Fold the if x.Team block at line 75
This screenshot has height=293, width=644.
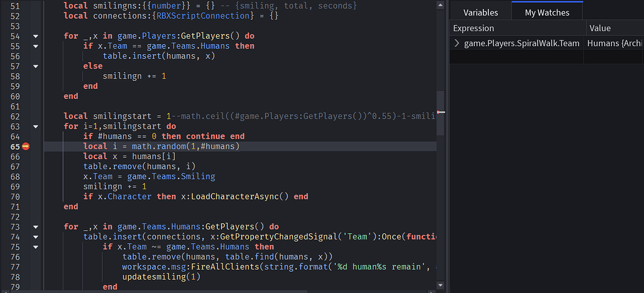(x=35, y=247)
